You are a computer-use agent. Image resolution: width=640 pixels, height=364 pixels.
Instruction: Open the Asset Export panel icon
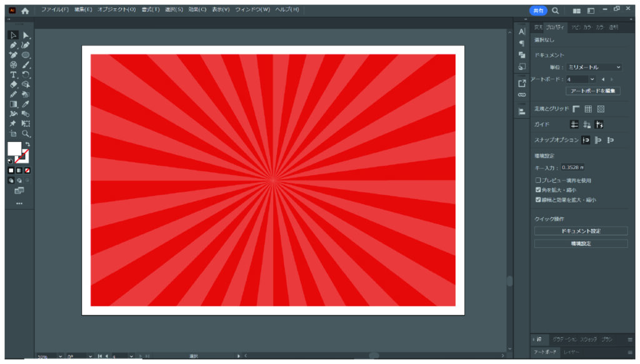pyautogui.click(x=522, y=83)
